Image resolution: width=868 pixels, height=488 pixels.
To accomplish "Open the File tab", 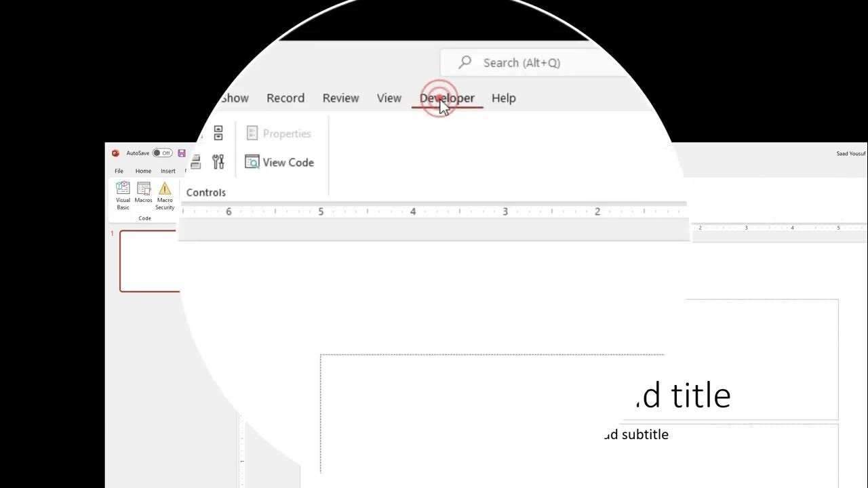I will (x=119, y=171).
